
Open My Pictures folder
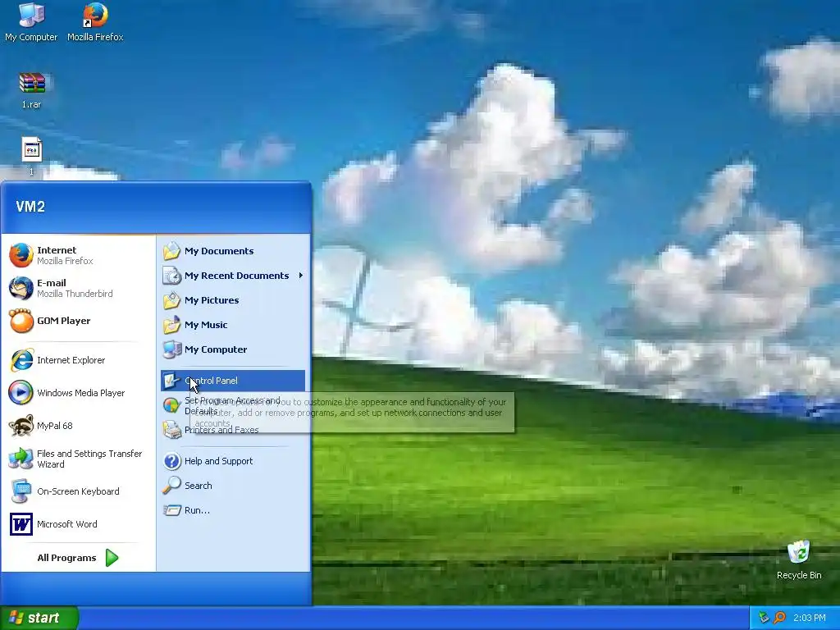pos(233,300)
